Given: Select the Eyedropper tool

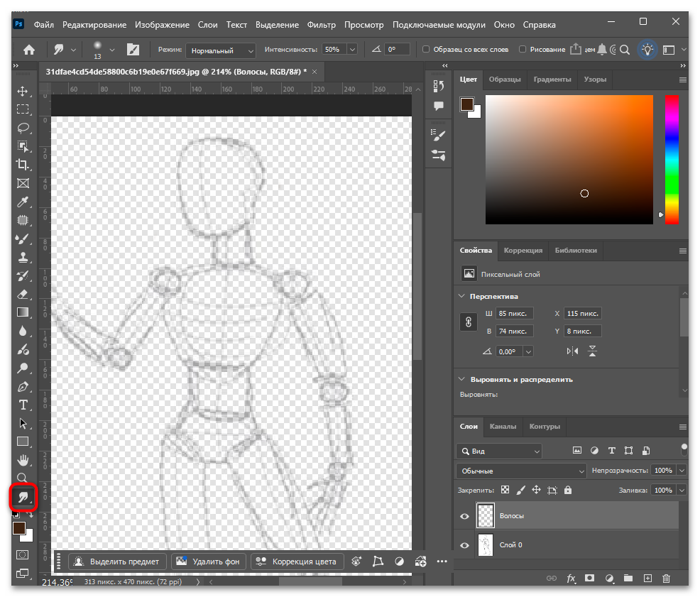Looking at the screenshot, I should (23, 202).
